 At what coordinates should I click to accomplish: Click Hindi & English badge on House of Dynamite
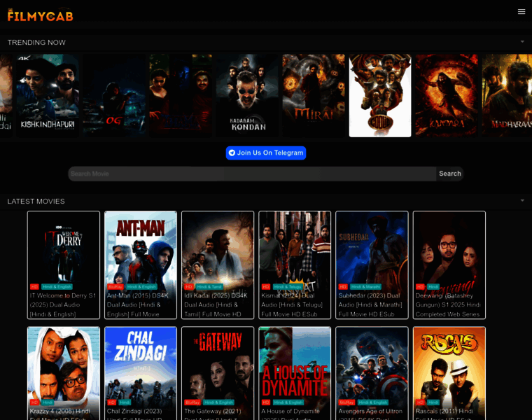(x=288, y=402)
